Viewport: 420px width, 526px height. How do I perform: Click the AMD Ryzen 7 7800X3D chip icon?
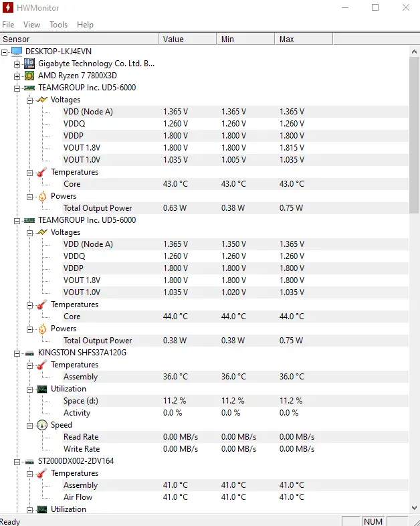pos(29,76)
